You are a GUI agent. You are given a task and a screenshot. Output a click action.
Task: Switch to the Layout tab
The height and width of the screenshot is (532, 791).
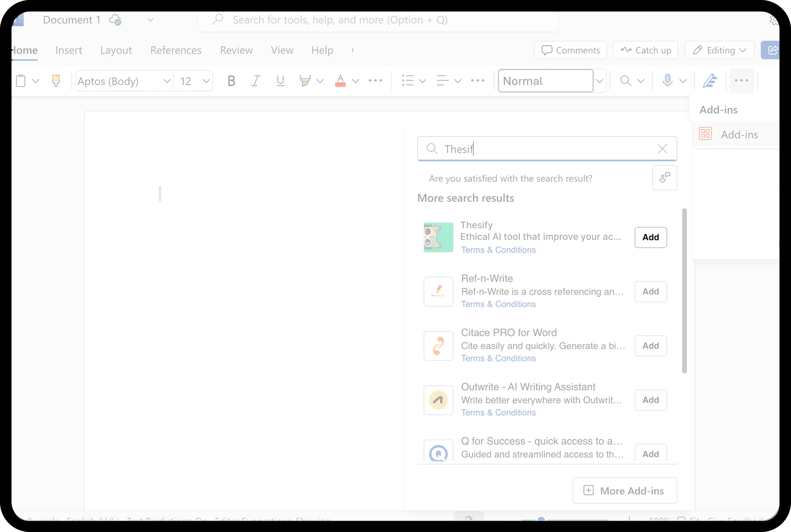coord(116,50)
